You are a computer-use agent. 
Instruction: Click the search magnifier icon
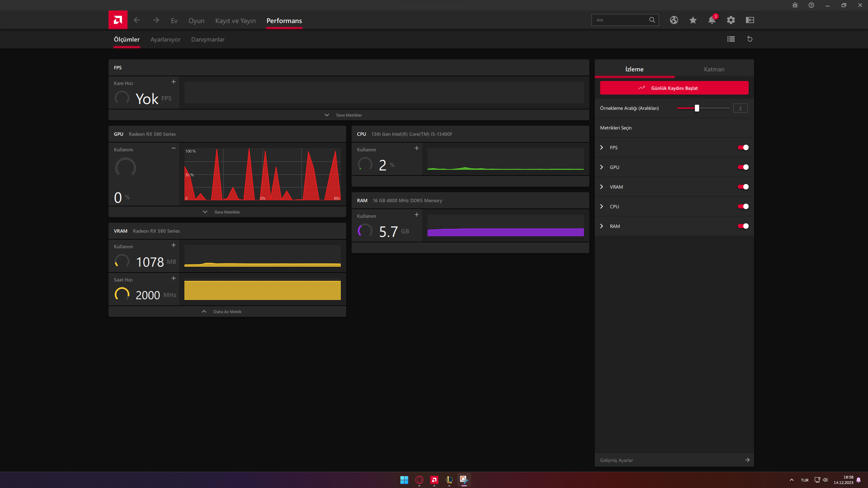(x=652, y=20)
